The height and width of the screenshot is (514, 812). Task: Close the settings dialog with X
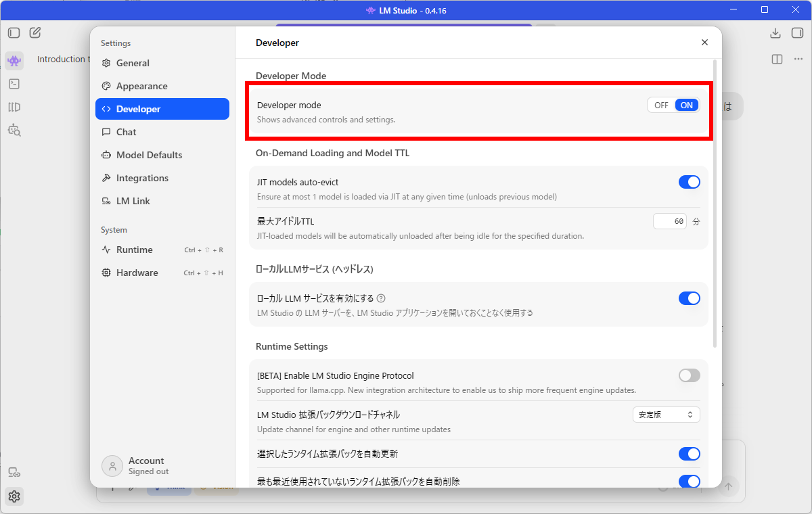tap(704, 42)
